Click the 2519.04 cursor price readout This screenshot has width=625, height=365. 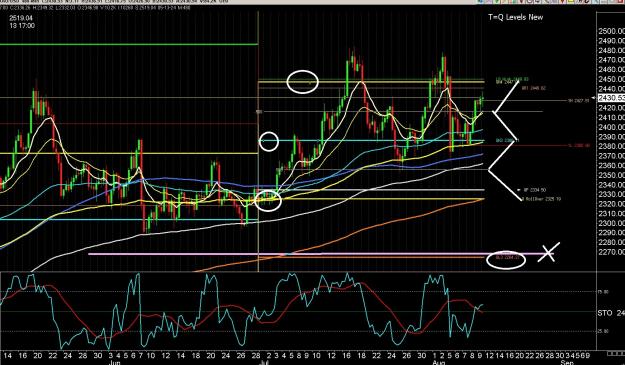(x=21, y=18)
